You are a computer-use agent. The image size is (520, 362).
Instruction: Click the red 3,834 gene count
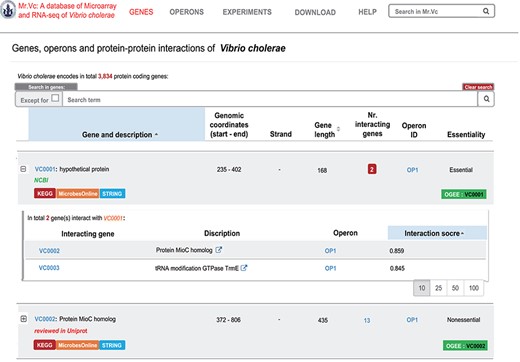(105, 76)
